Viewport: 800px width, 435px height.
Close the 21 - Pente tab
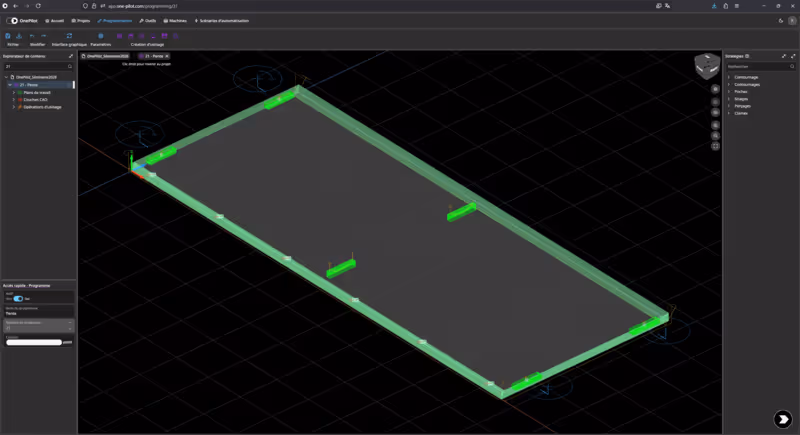[x=167, y=56]
